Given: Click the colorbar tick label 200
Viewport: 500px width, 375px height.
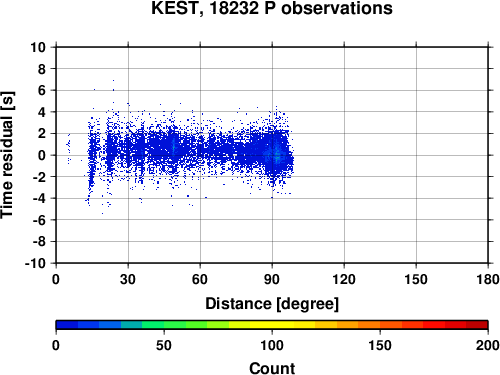Looking at the screenshot, I should pyautogui.click(x=488, y=345).
